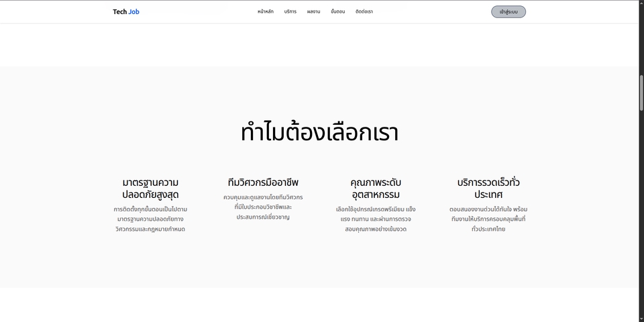Open the บริการ menu item
The image size is (644, 322).
coord(290,11)
